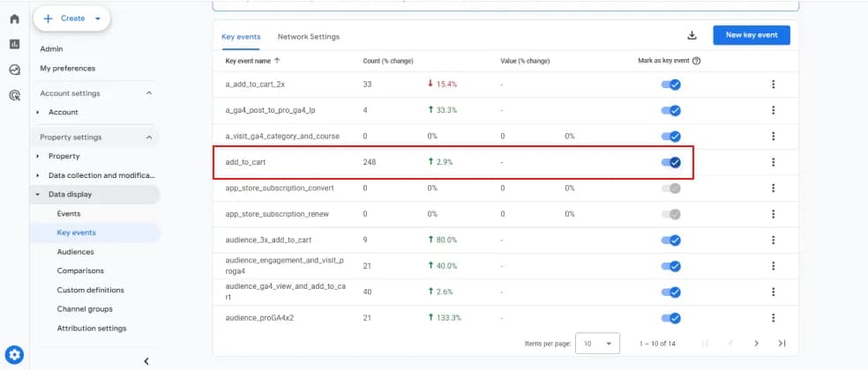This screenshot has width=868, height=370.
Task: Click Value (% change) column header
Action: (x=525, y=61)
